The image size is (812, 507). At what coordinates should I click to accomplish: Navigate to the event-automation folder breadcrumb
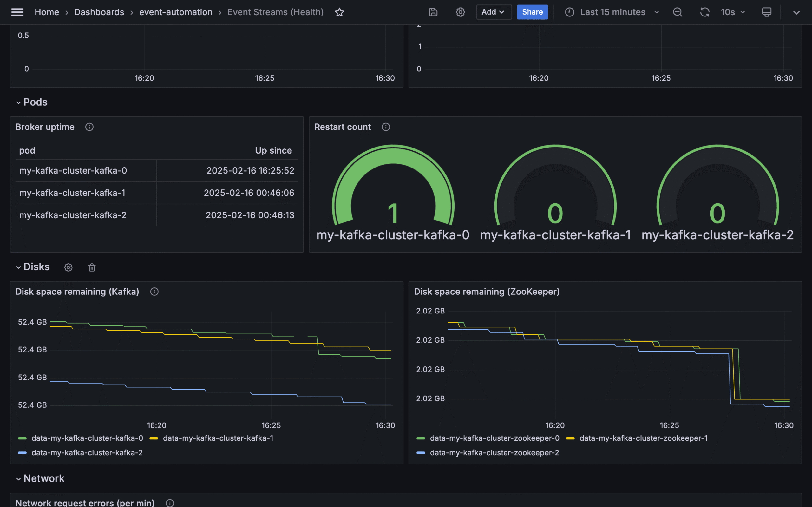[x=176, y=12]
